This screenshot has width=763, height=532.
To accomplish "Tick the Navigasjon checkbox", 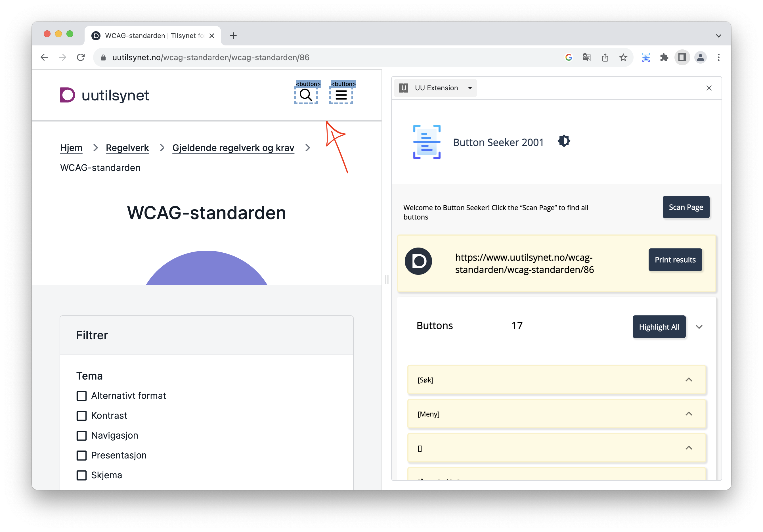I will pos(81,436).
